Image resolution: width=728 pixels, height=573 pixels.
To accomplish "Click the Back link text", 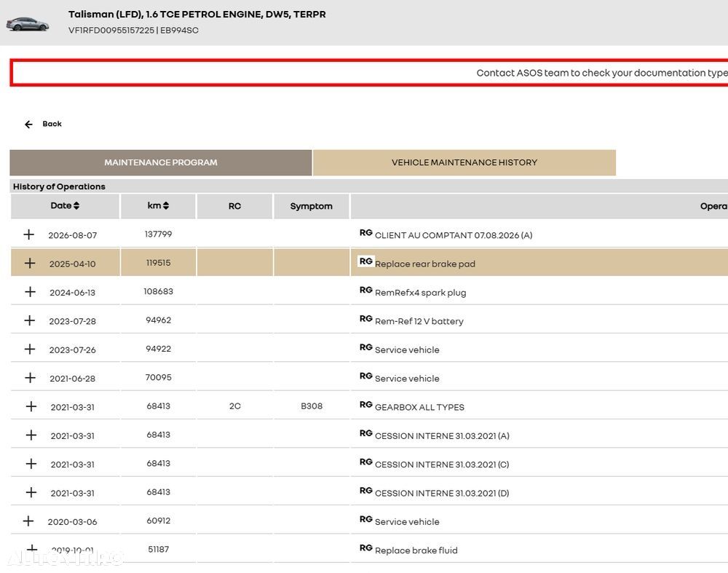I will [x=52, y=124].
